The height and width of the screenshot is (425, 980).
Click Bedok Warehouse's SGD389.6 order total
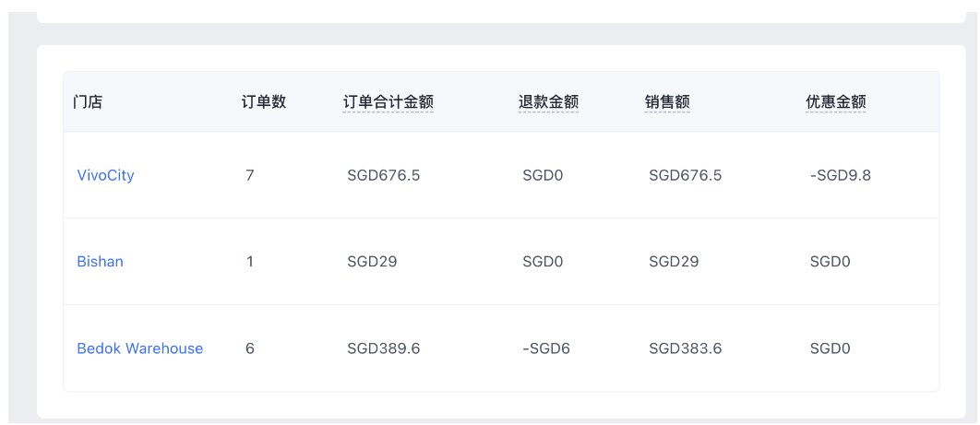(x=383, y=348)
